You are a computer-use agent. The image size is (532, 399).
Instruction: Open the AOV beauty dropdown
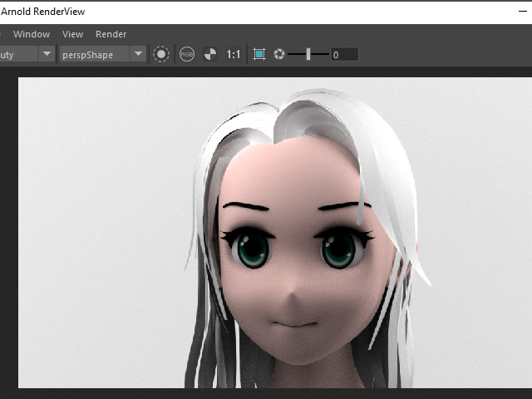click(17, 54)
